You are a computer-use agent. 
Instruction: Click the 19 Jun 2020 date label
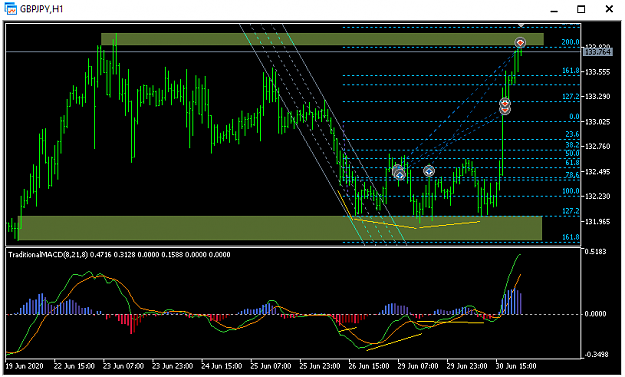(25, 366)
